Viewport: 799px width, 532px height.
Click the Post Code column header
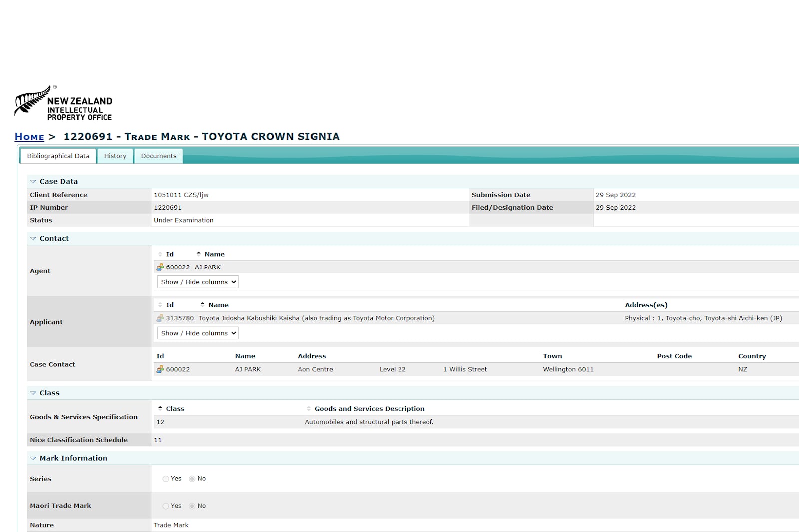(x=674, y=356)
